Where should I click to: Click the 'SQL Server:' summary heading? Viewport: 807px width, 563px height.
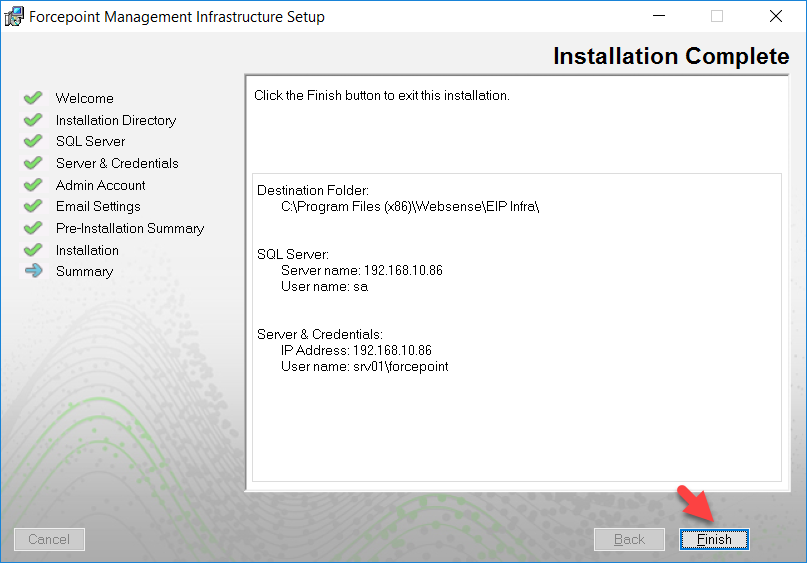pos(292,254)
